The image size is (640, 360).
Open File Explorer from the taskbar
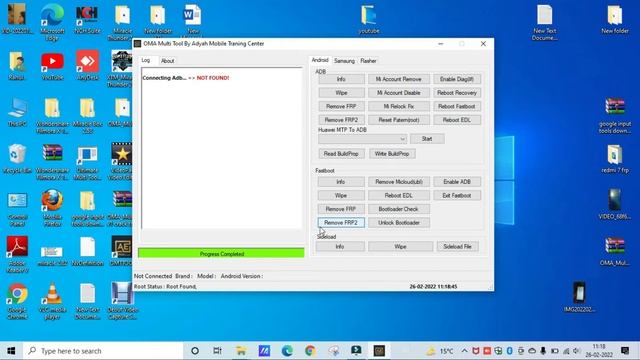241,351
